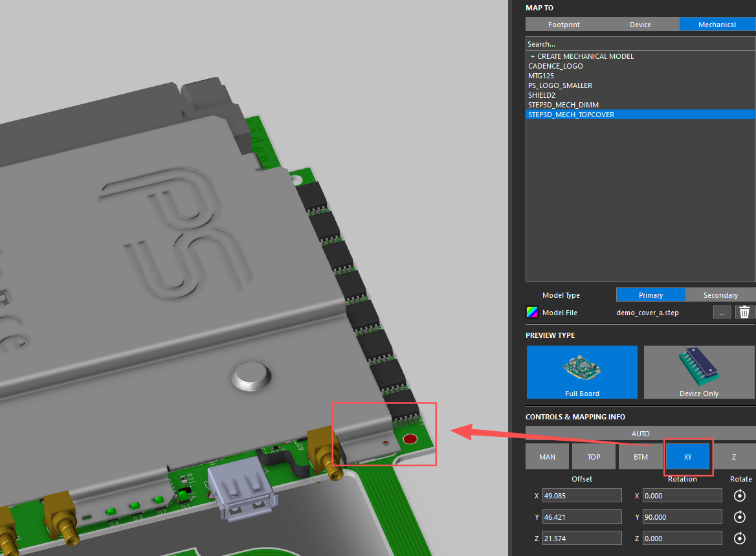Browse for model file with ellipsis button

[722, 313]
